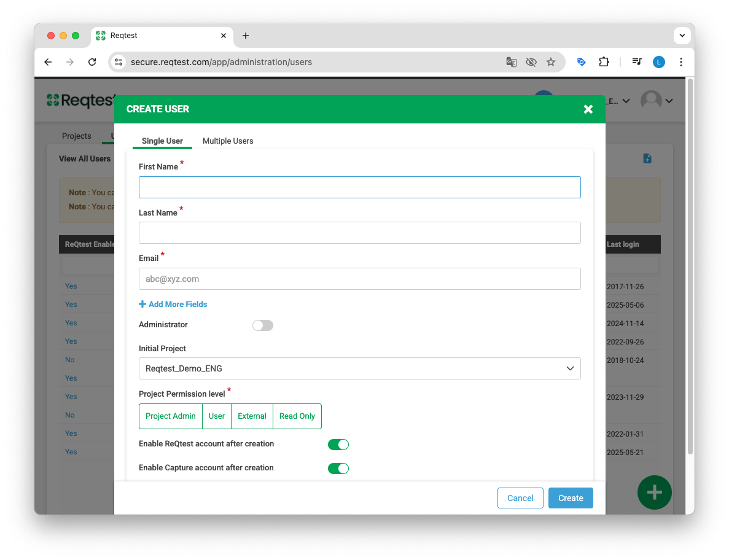Viewport: 729px width, 560px height.
Task: Disable ReQtest account after creation
Action: pos(338,445)
